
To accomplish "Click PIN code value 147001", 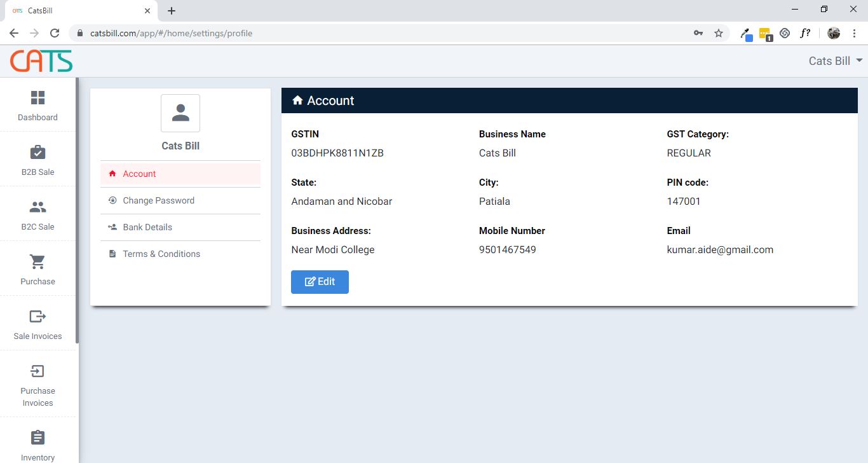I will tap(684, 202).
